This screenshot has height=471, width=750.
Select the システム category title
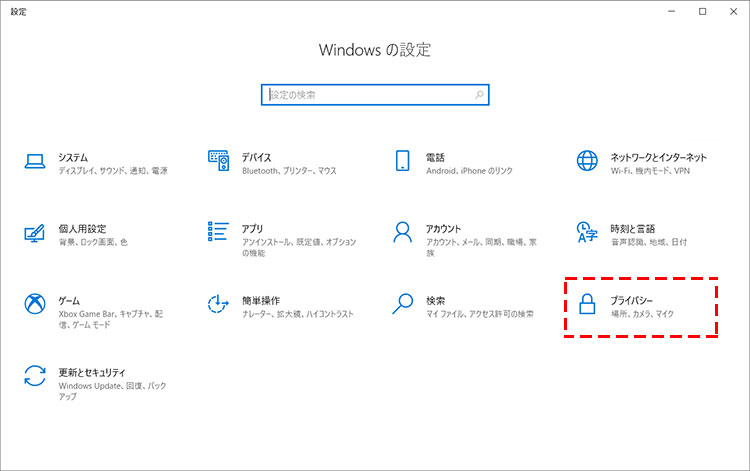point(73,157)
